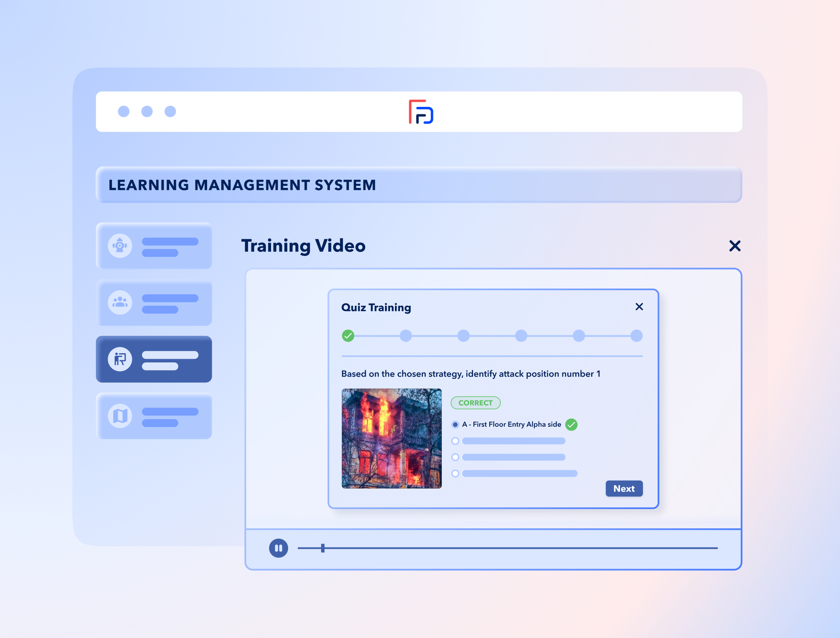The image size is (840, 638).
Task: Click the burning house thumbnail image
Action: point(392,438)
